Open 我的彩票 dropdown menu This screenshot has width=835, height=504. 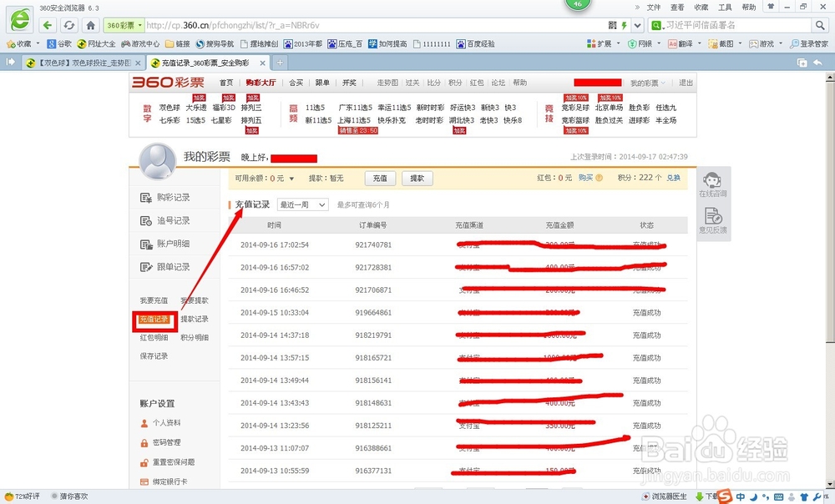(648, 83)
